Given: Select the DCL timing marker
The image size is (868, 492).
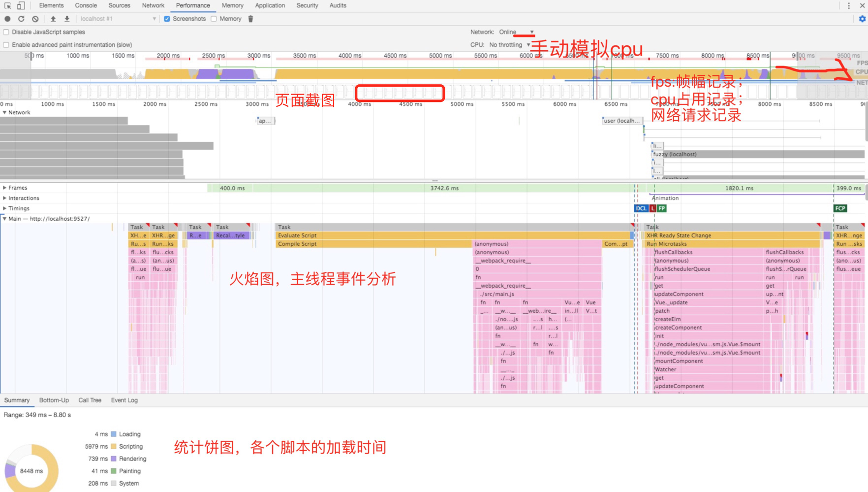Looking at the screenshot, I should (x=641, y=208).
